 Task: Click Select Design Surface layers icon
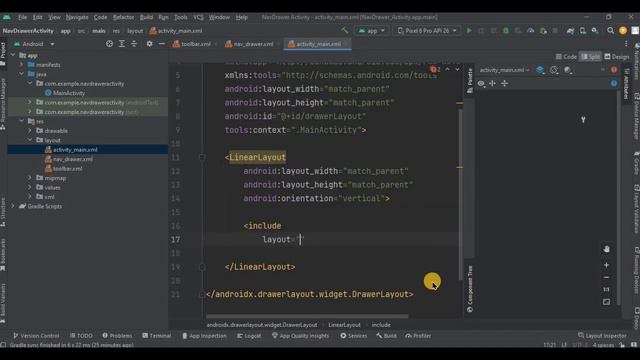[x=540, y=70]
